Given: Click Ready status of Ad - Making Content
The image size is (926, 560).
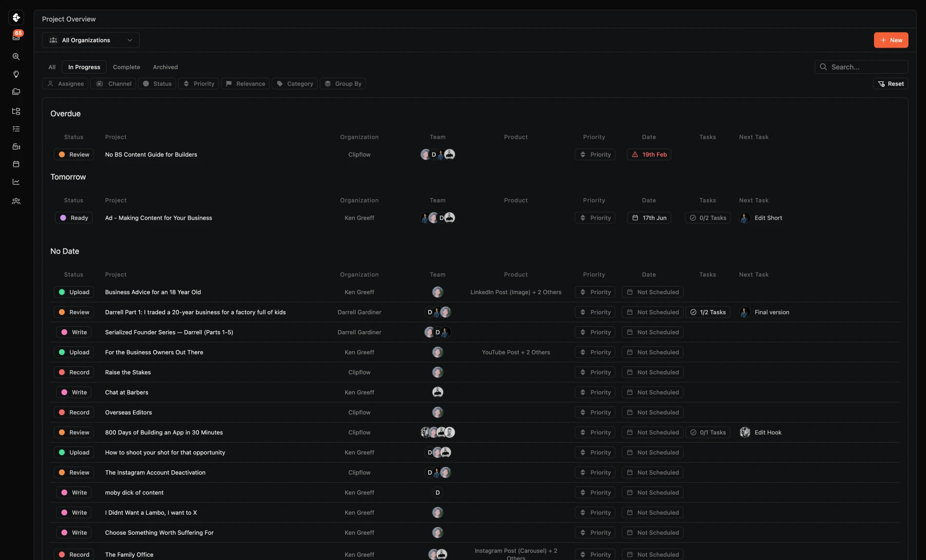Looking at the screenshot, I should tap(74, 218).
